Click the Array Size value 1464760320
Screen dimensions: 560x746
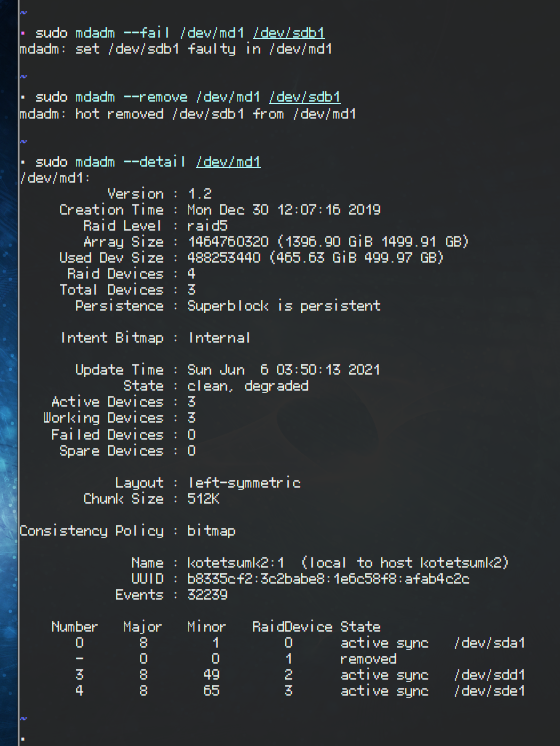tap(228, 242)
